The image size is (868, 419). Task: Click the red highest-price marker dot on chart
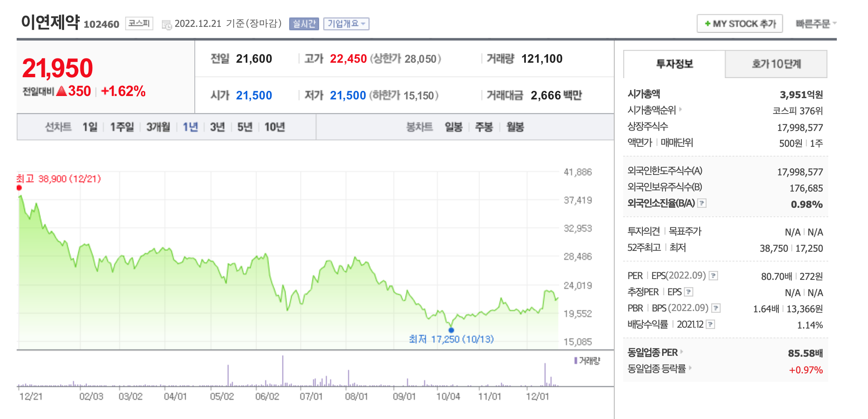tap(19, 188)
